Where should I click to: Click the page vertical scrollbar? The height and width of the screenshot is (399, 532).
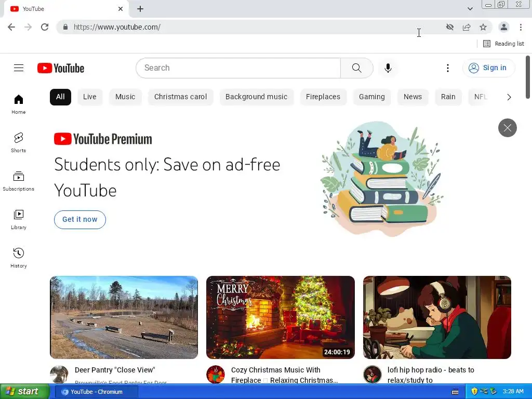528,77
